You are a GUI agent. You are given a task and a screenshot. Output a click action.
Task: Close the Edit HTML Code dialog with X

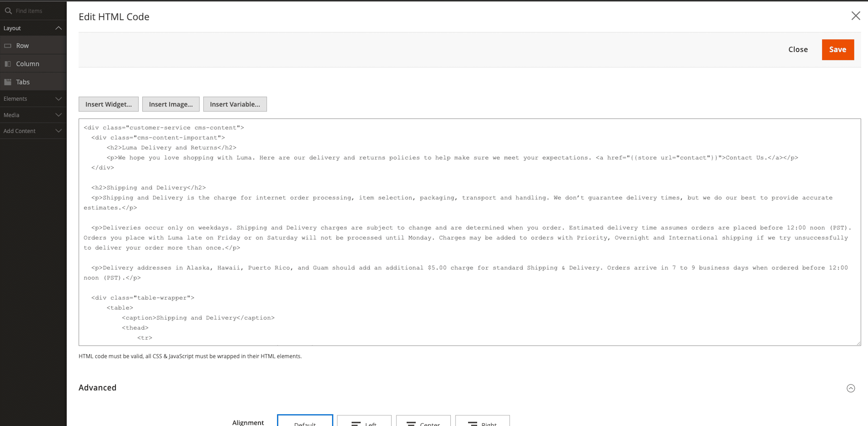point(855,16)
